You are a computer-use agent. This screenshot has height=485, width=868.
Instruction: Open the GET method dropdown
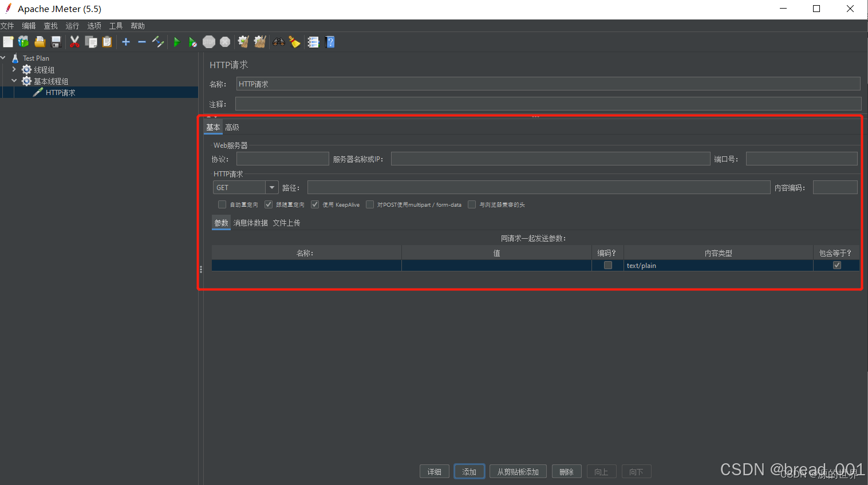pyautogui.click(x=271, y=187)
